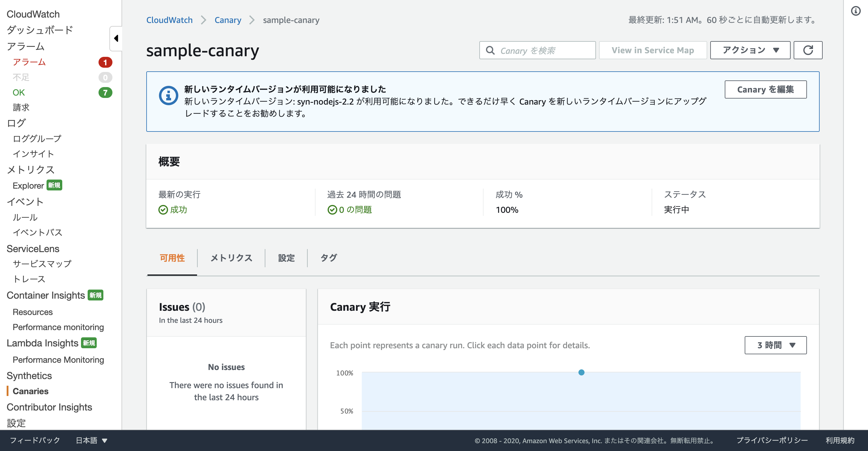Viewport: 868px width, 451px height.
Task: Click the フィードバック footer link
Action: [x=35, y=440]
